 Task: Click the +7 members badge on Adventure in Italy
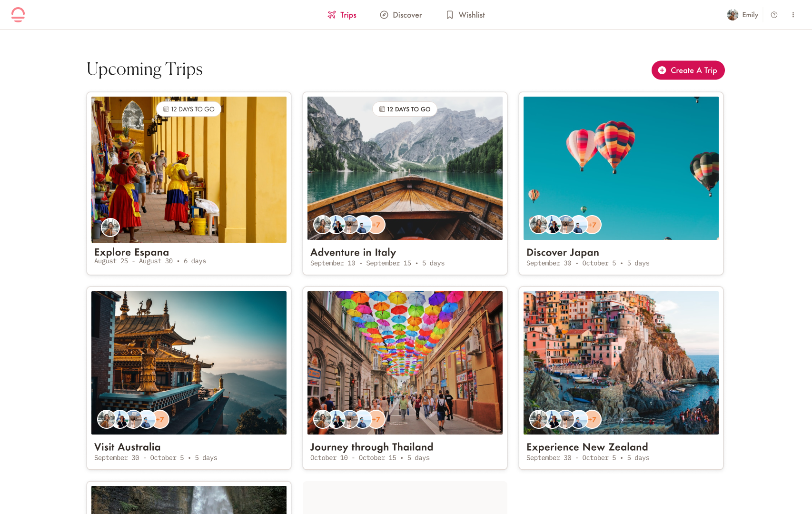pyautogui.click(x=376, y=225)
